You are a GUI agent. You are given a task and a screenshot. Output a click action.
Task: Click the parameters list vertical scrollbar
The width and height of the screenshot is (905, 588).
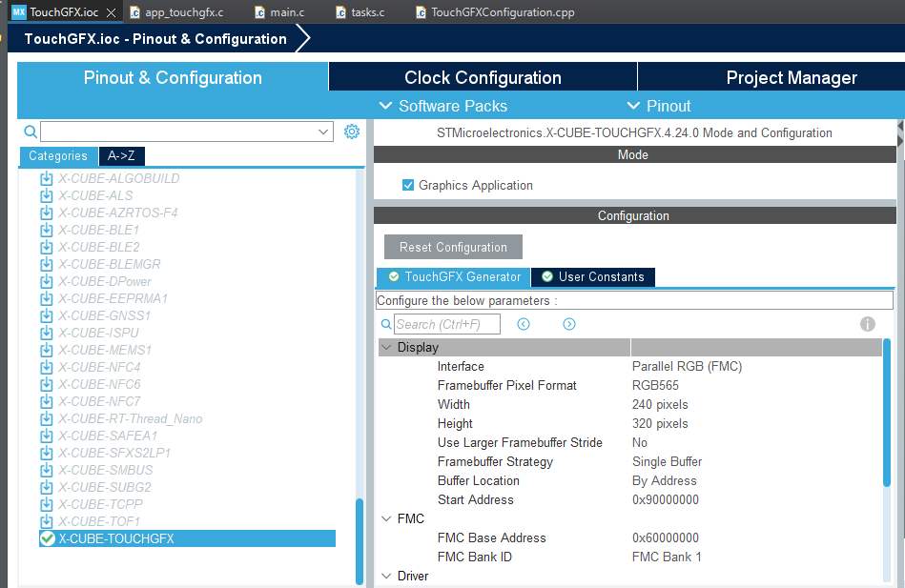(x=887, y=414)
